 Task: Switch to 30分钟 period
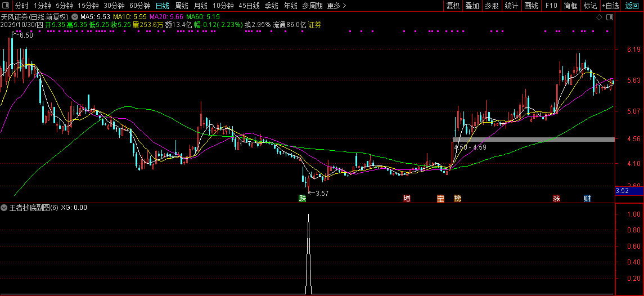tap(114, 6)
